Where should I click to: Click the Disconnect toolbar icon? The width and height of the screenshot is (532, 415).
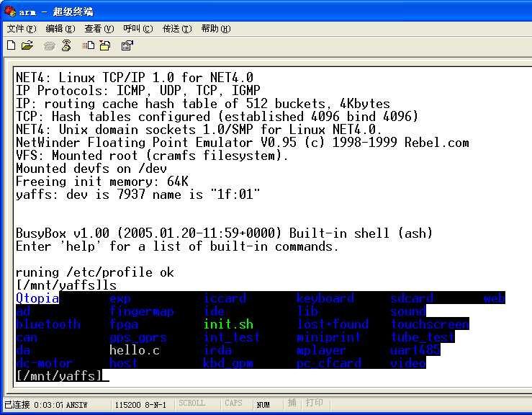pyautogui.click(x=66, y=45)
